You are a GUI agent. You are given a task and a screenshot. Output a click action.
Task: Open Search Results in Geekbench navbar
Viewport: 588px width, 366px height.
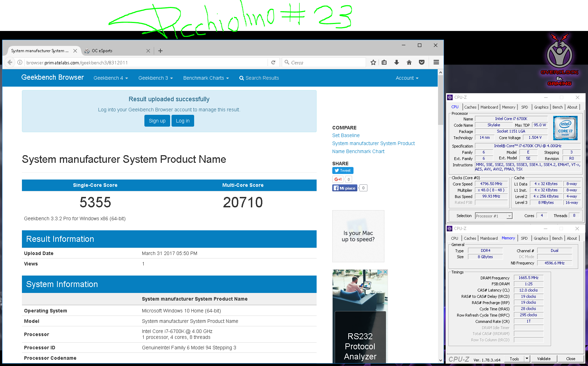[x=259, y=78]
